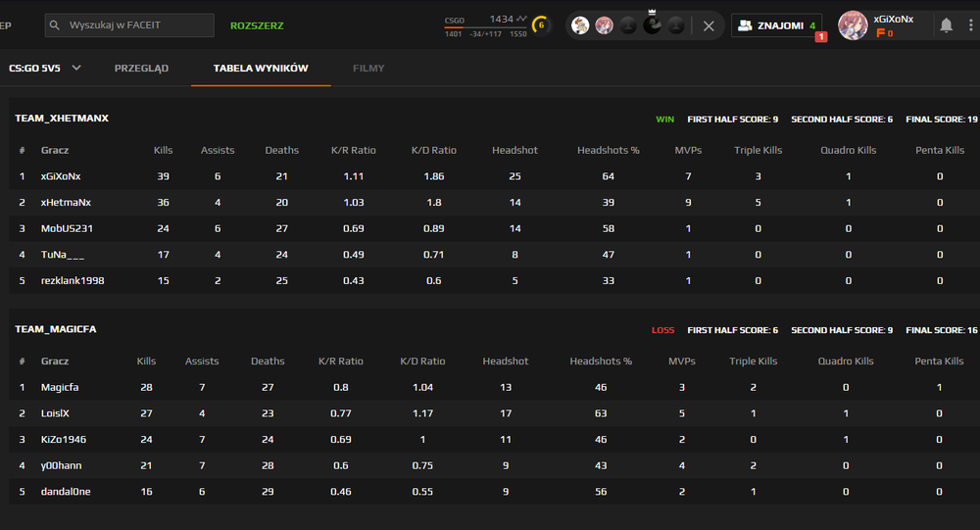Click the crowned party leader slot

(x=652, y=24)
